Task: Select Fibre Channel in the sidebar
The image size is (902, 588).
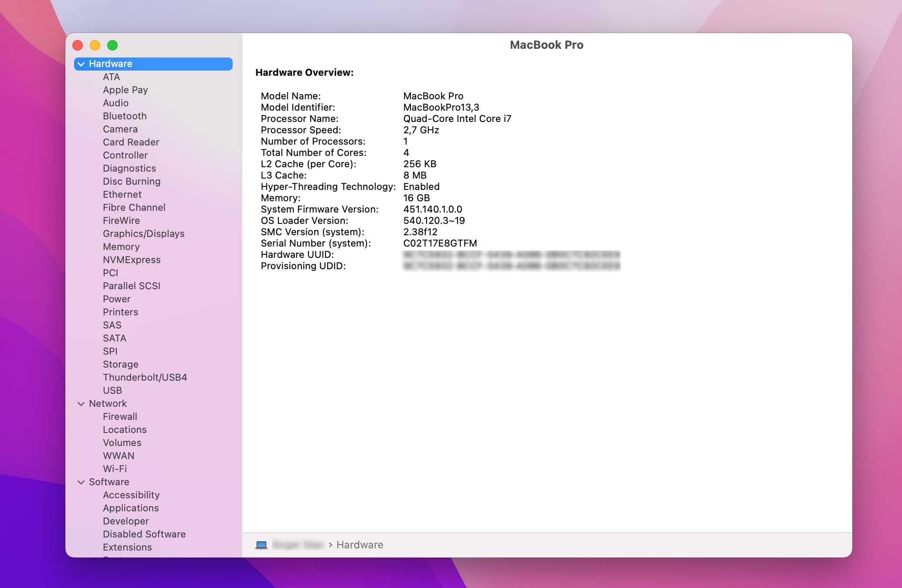Action: point(134,208)
